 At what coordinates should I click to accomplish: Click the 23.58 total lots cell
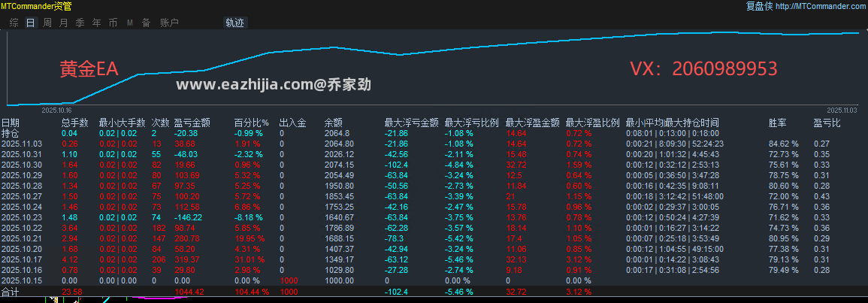(x=71, y=292)
